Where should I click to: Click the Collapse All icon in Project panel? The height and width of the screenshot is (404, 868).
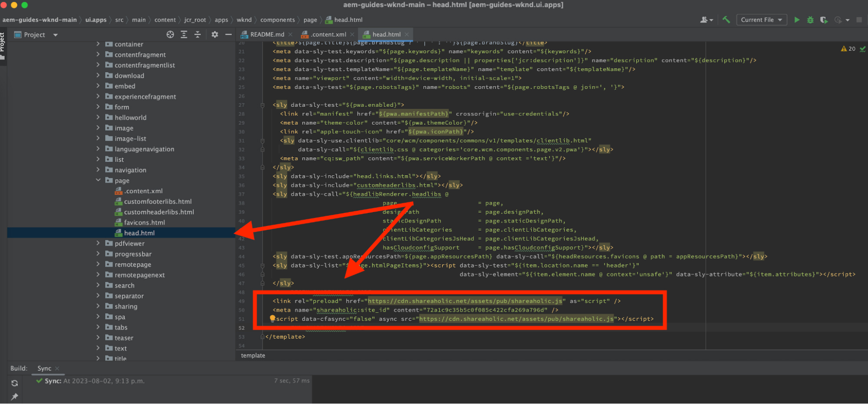198,34
